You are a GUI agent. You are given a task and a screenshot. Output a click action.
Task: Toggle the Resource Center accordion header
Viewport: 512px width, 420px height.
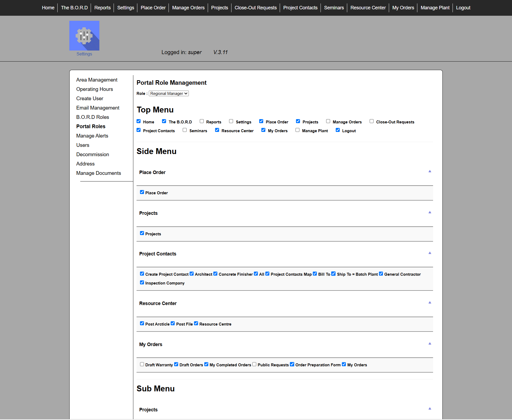pos(158,304)
